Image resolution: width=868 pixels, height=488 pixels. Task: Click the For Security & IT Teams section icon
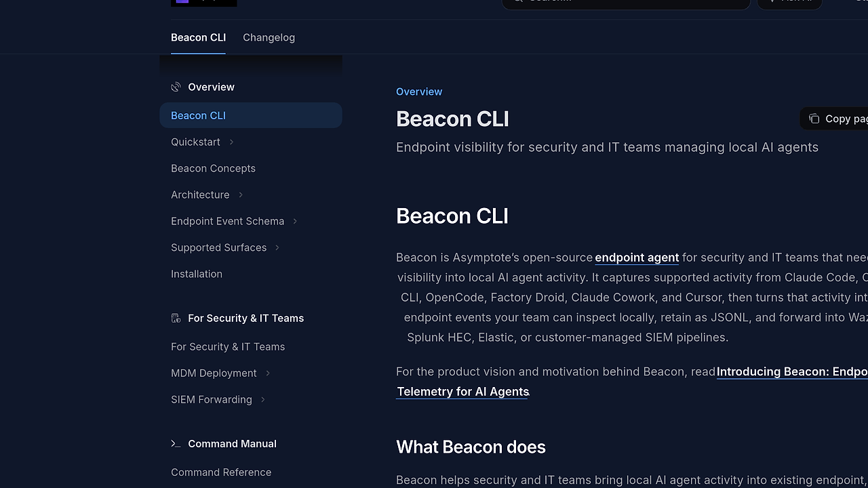coord(176,318)
